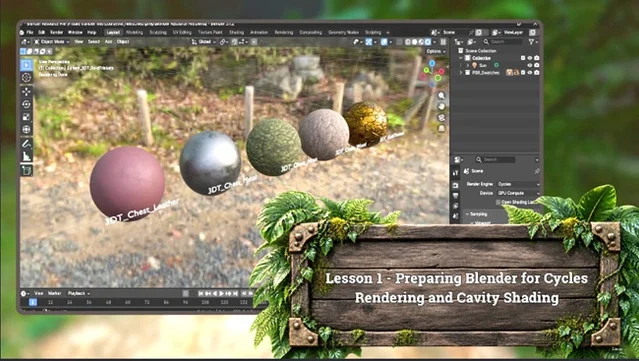Select the Cursor tool in the toolbar
The height and width of the screenshot is (361, 639).
(x=26, y=77)
